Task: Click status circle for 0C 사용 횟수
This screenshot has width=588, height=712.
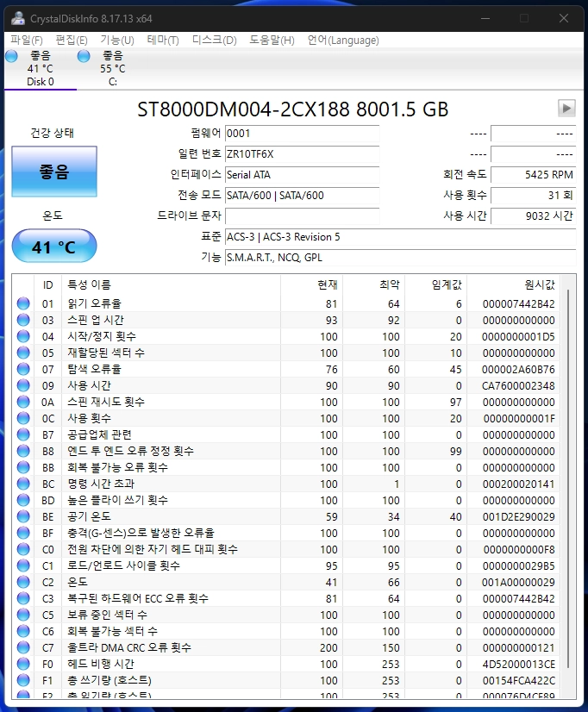Action: [23, 418]
